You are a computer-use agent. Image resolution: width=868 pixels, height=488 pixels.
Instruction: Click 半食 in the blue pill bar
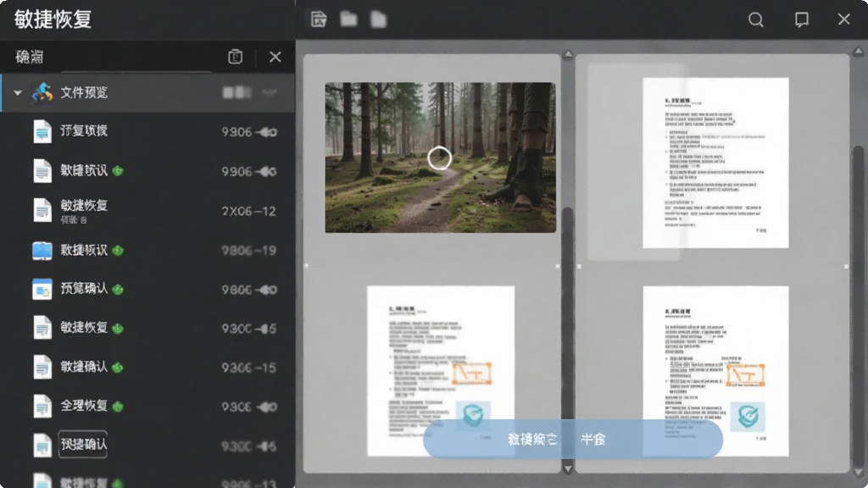point(593,440)
